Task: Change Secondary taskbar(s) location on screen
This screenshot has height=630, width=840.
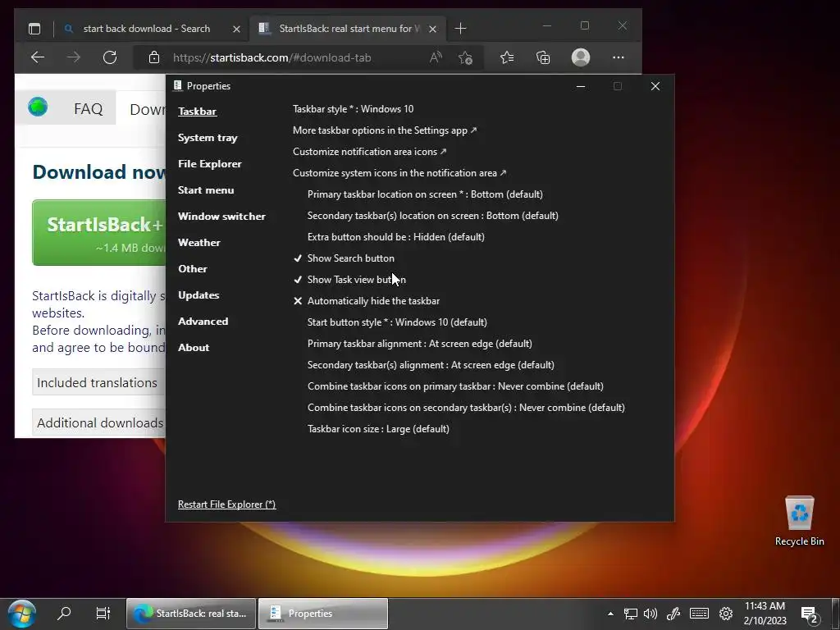Action: (433, 216)
